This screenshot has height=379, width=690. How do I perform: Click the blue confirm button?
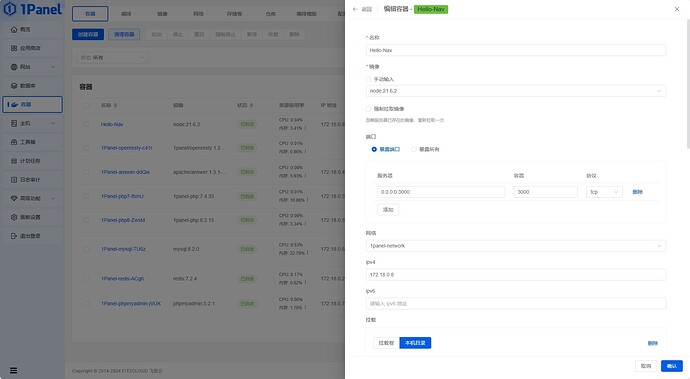[672, 366]
